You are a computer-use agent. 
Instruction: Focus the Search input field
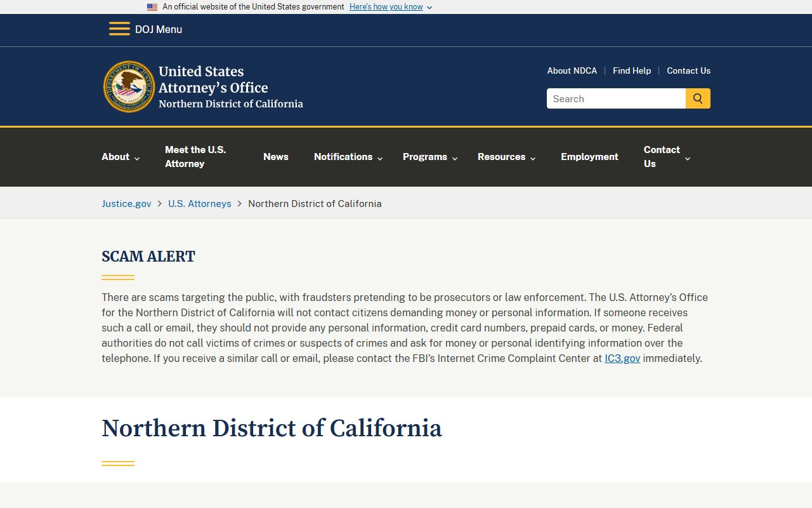pos(616,98)
